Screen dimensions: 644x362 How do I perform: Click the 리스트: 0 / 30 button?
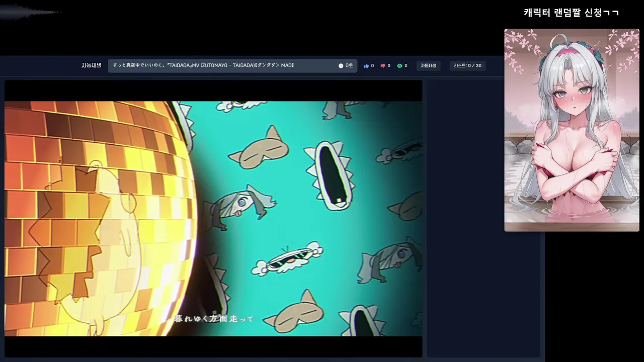(x=467, y=66)
